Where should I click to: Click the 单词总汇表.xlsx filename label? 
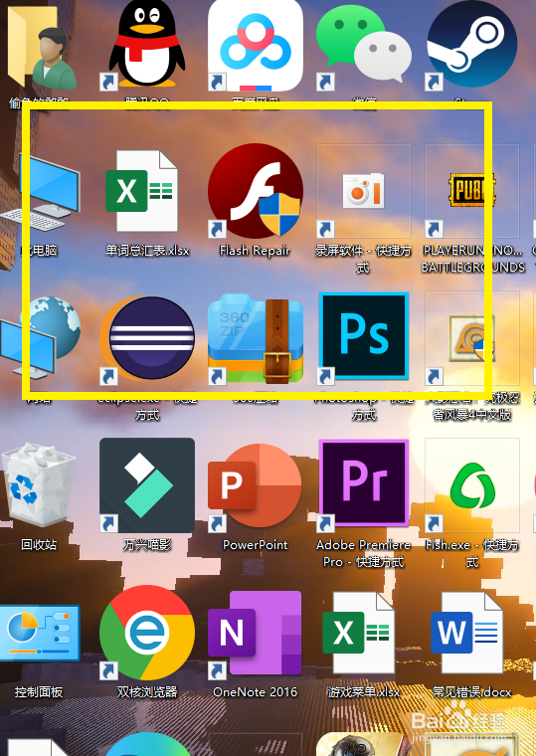click(x=147, y=251)
